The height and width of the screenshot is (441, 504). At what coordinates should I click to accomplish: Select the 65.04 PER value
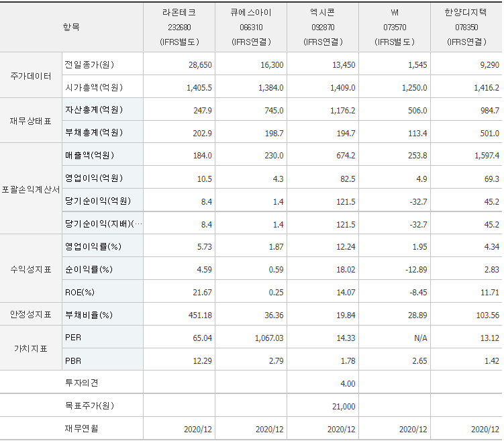202,338
